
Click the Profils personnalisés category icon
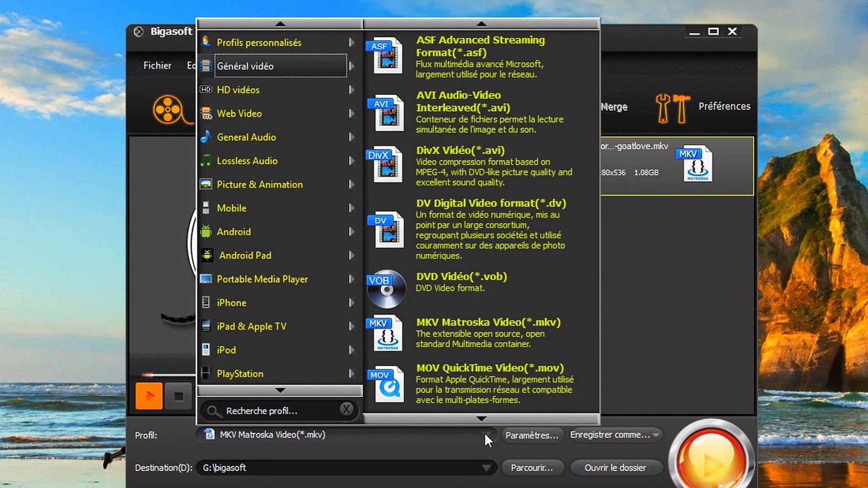(x=205, y=42)
